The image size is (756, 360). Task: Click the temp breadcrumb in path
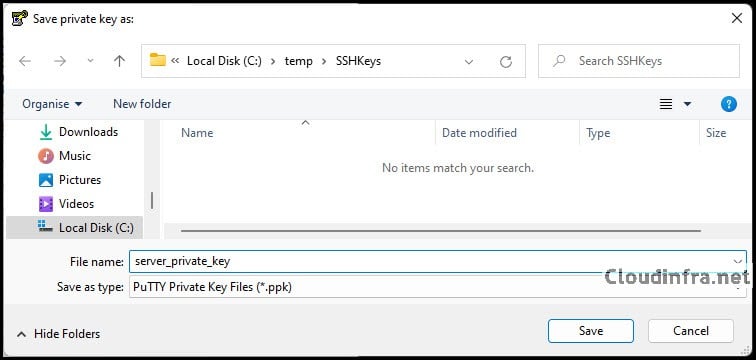click(298, 61)
